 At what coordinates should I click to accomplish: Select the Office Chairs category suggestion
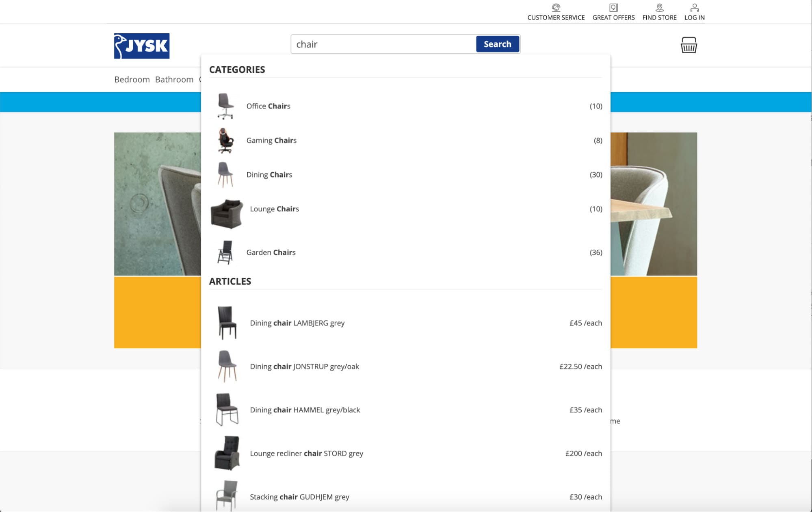(x=405, y=106)
